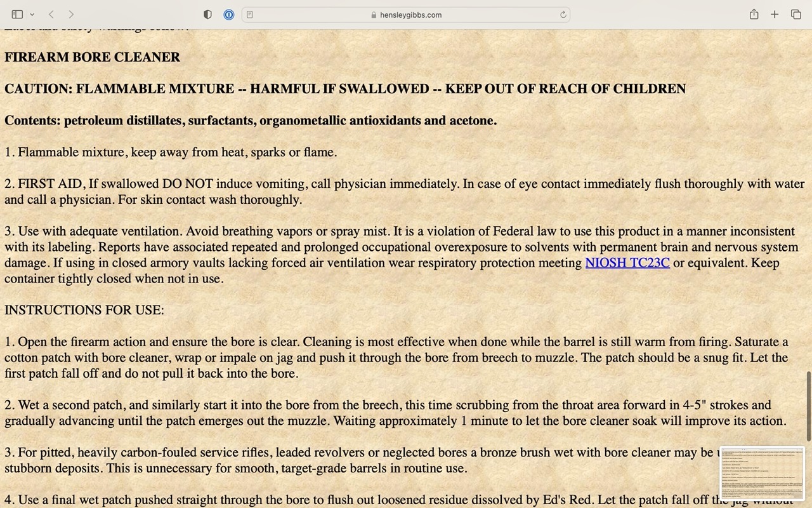
Task: Show Reader view icon in address bar
Action: 250,15
